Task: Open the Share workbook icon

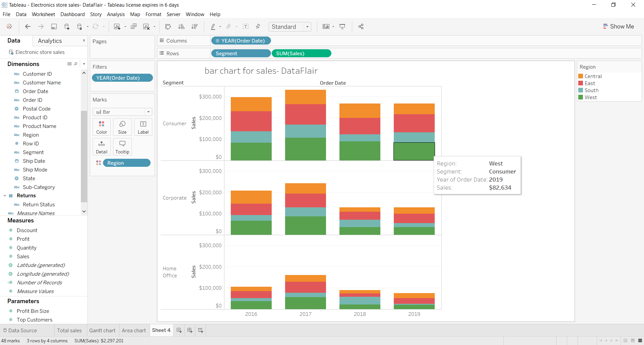Action: (361, 26)
